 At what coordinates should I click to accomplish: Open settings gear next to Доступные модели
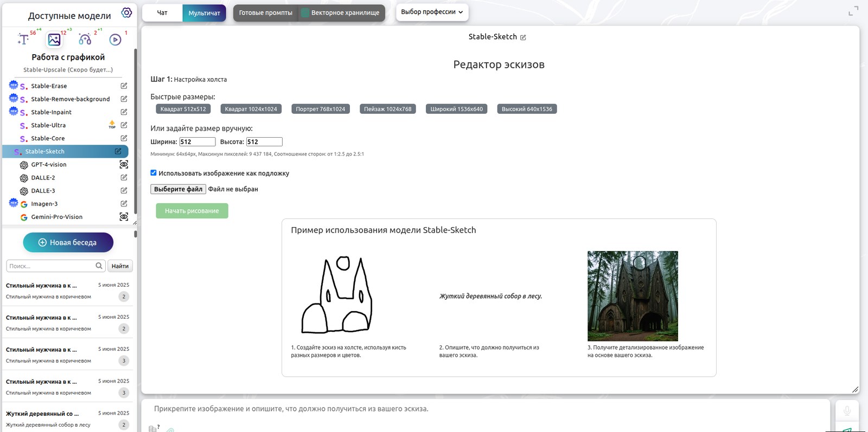(126, 12)
